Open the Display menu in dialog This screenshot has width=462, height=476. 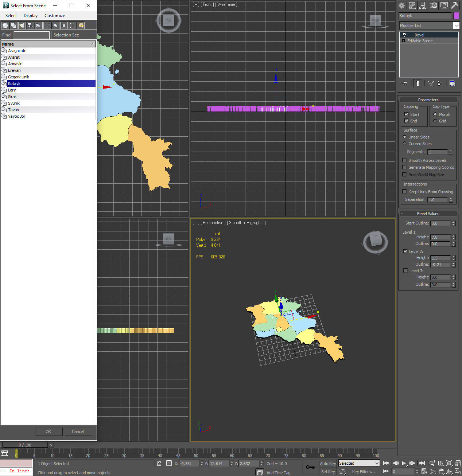(31, 16)
